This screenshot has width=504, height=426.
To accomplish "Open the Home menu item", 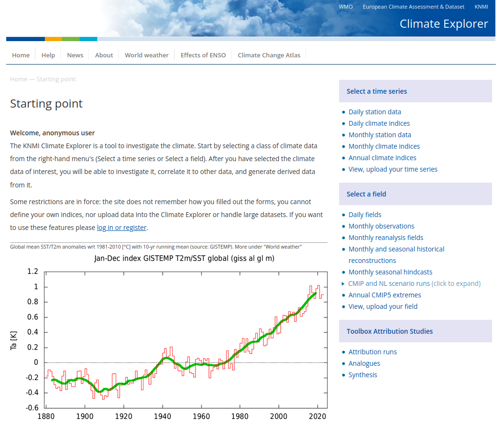I will click(21, 55).
